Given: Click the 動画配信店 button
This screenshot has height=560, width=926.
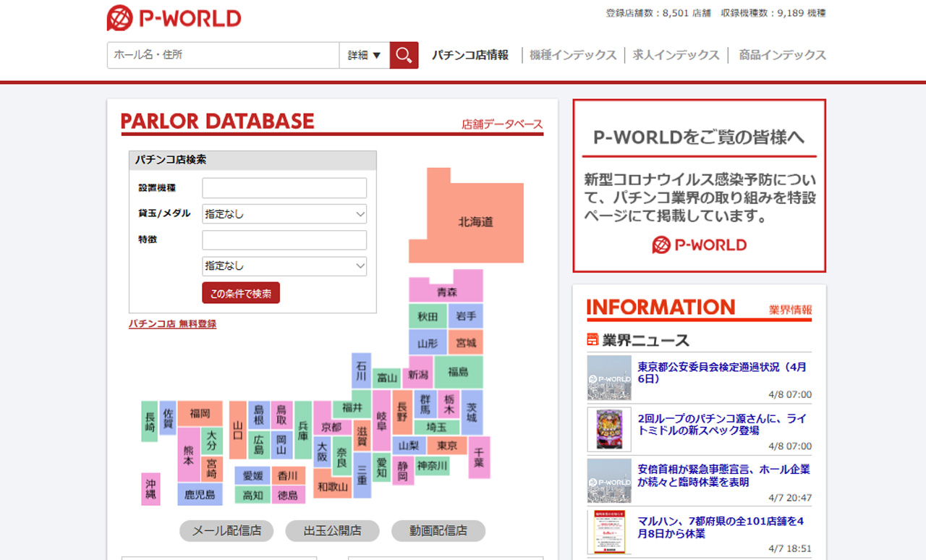Looking at the screenshot, I should [438, 530].
